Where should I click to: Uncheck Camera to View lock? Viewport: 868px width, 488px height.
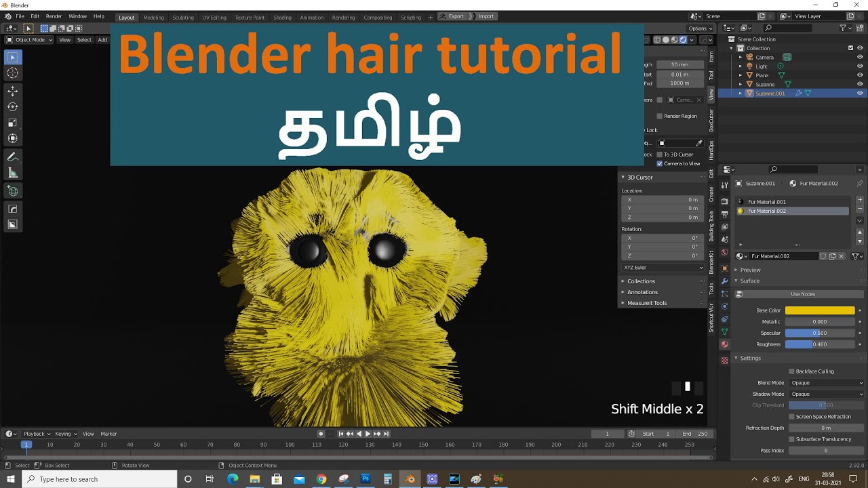659,163
